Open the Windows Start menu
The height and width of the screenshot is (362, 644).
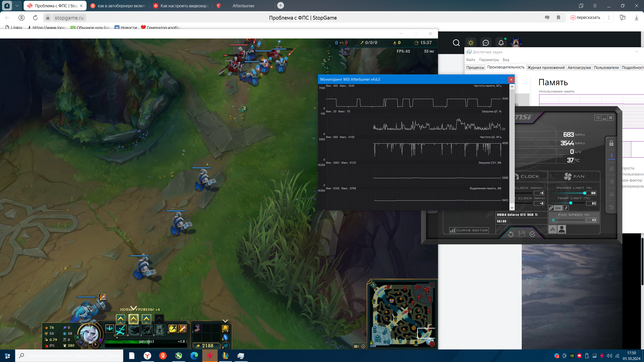(7, 356)
